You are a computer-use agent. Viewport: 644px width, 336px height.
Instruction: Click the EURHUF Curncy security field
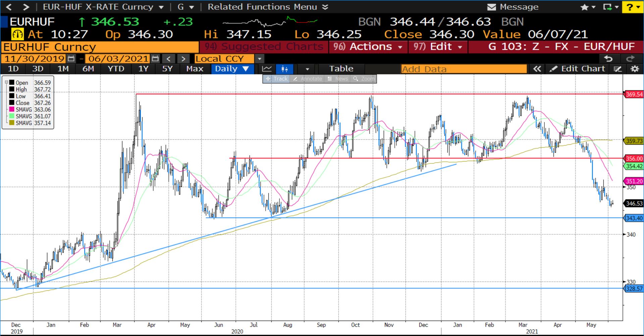[100, 47]
